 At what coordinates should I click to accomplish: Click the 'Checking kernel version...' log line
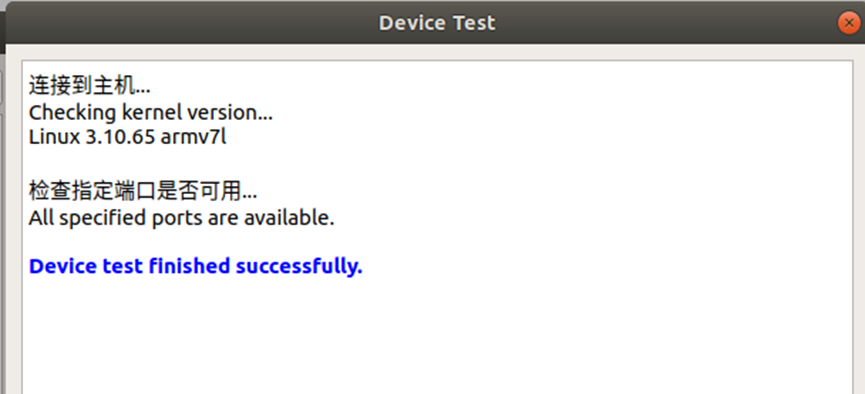click(x=151, y=113)
